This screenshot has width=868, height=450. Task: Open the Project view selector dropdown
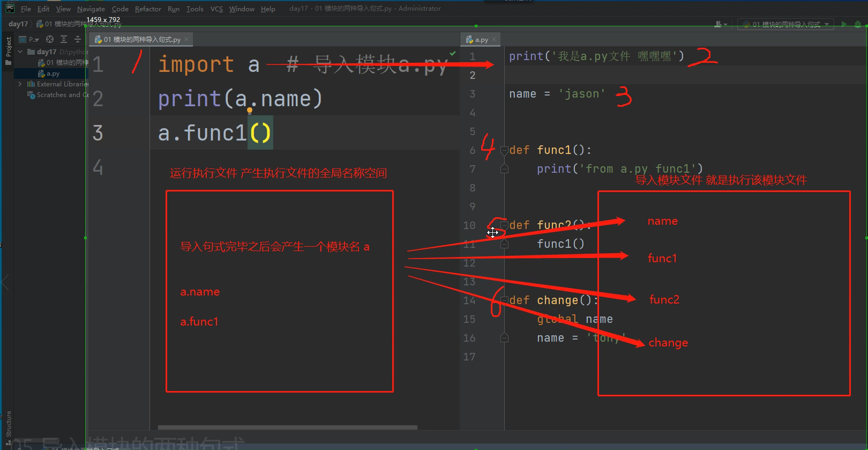(29, 39)
